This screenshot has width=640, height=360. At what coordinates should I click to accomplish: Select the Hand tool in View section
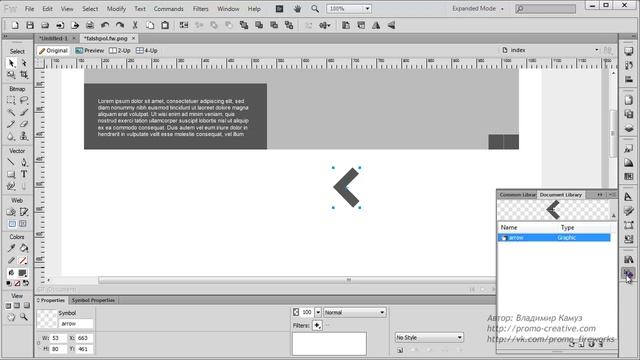11,317
